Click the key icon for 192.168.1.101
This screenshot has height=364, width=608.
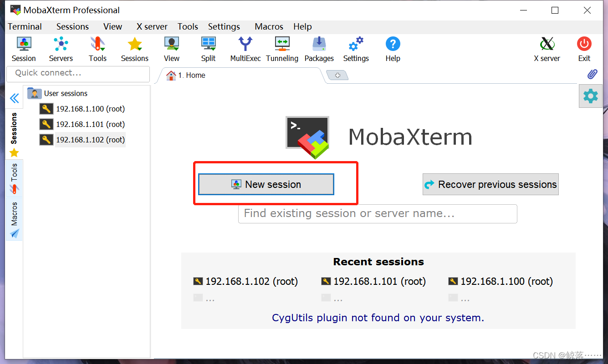tap(46, 124)
